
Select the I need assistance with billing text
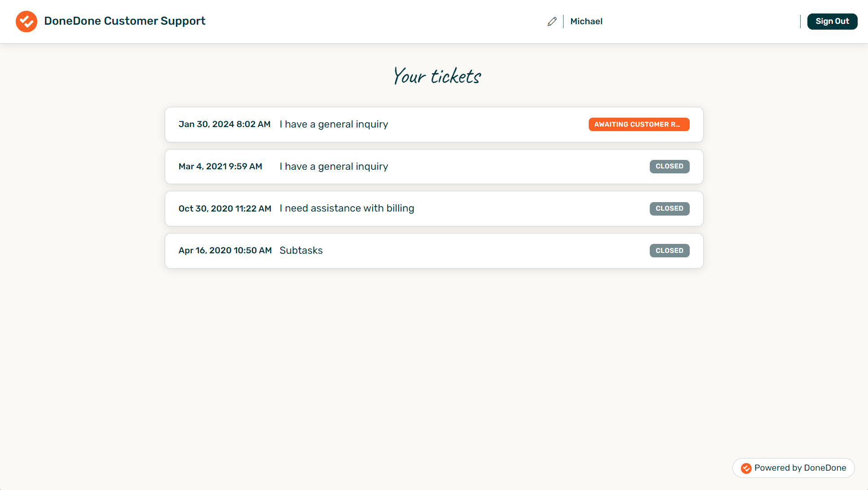click(x=347, y=208)
